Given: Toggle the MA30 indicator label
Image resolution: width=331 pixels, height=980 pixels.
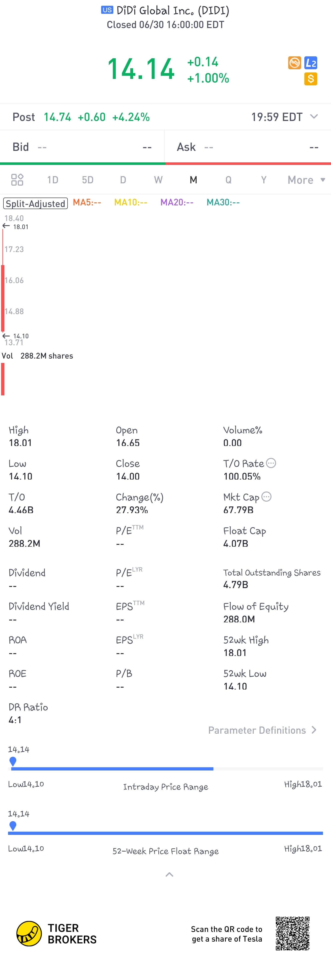Looking at the screenshot, I should (x=223, y=202).
